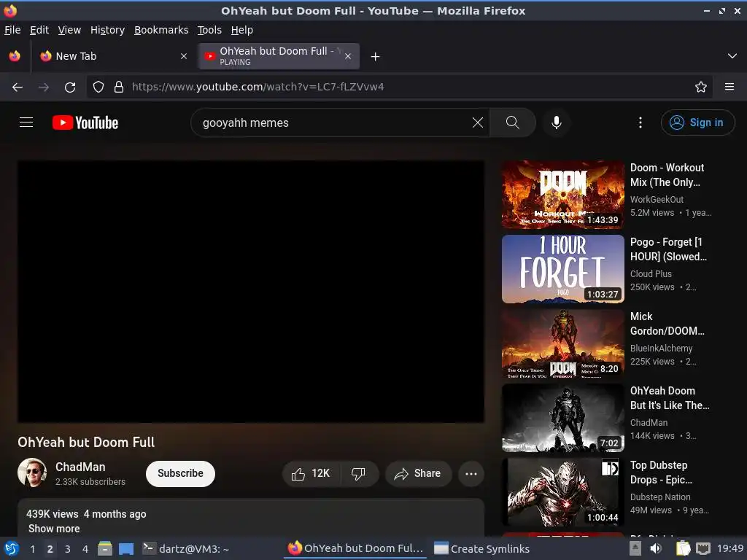Click OhYeah Doom 7:02 thumbnail
747x560 pixels.
(x=562, y=418)
